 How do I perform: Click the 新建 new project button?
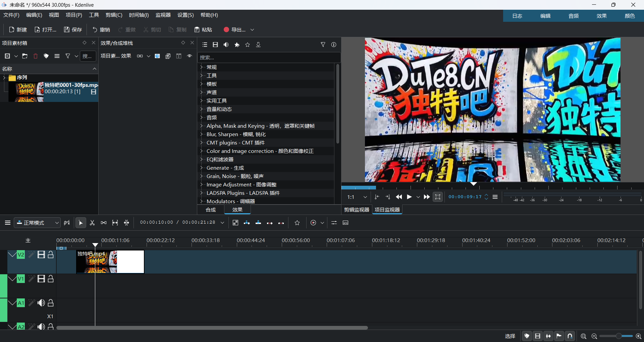pyautogui.click(x=18, y=30)
